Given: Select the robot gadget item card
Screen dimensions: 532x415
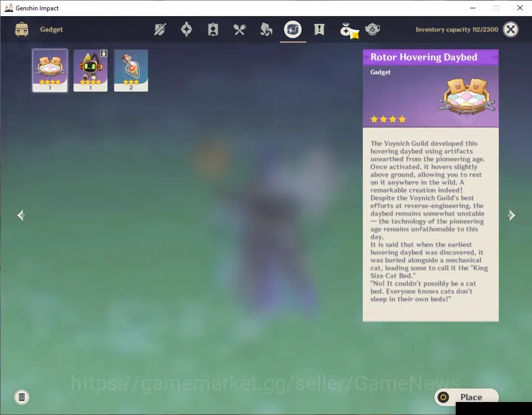Looking at the screenshot, I should [x=91, y=71].
